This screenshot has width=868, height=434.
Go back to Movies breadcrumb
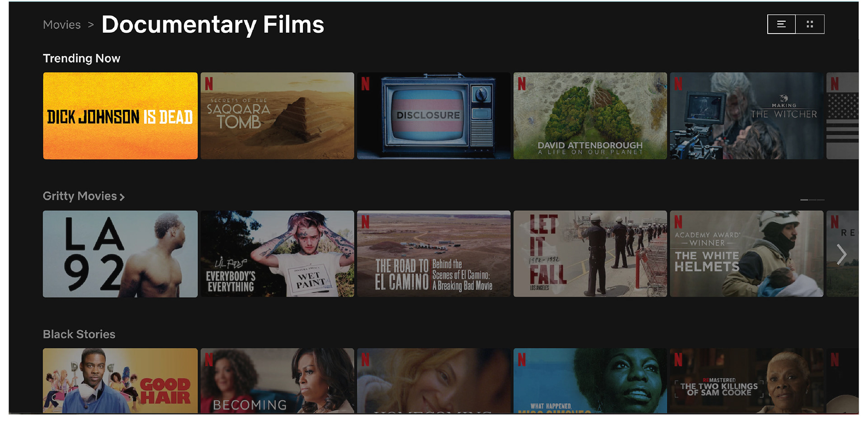(x=62, y=25)
